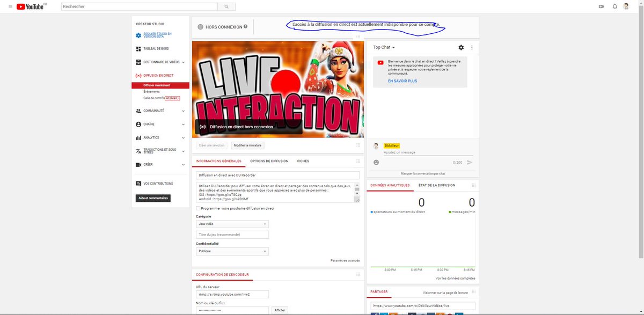The image size is (644, 315).
Task: Click the translations icon in sidebar
Action: coord(138,151)
